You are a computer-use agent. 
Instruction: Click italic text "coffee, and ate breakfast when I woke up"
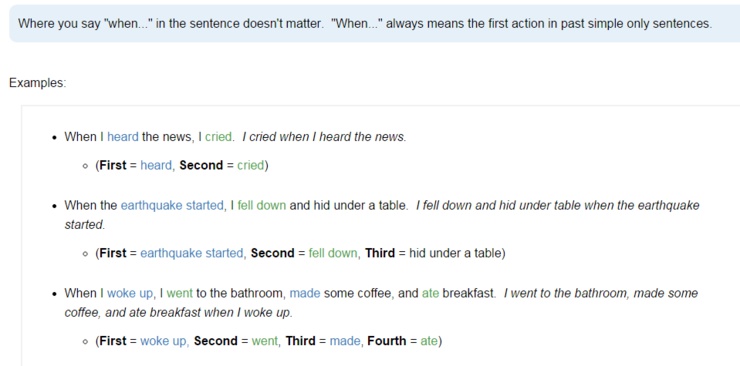point(178,313)
